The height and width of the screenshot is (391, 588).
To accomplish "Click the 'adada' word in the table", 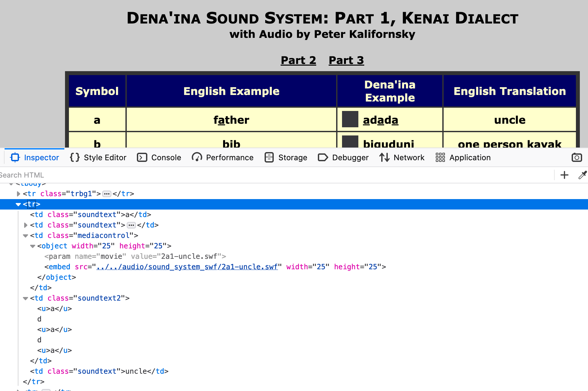I will click(x=381, y=120).
